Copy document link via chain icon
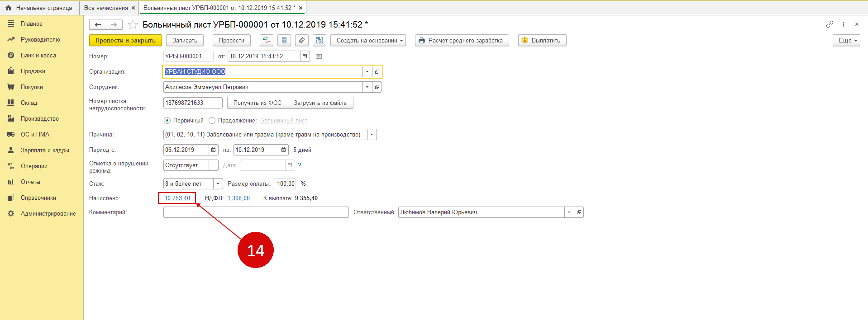The image size is (868, 320). click(829, 24)
